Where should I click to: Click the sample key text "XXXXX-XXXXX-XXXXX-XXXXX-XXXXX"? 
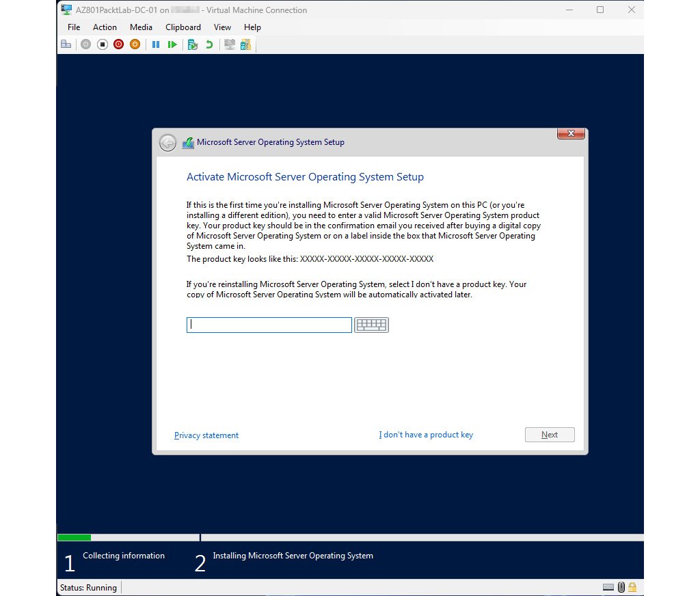[x=366, y=259]
